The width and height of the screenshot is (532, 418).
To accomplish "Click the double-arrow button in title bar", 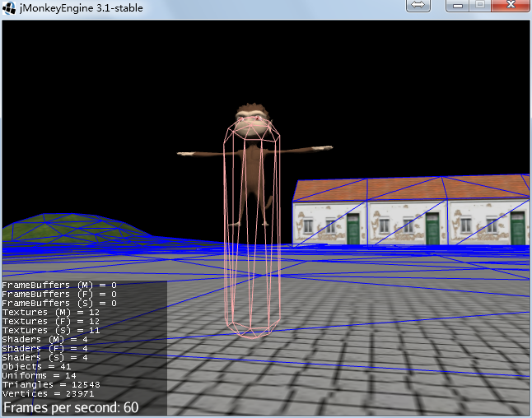I will coord(418,6).
